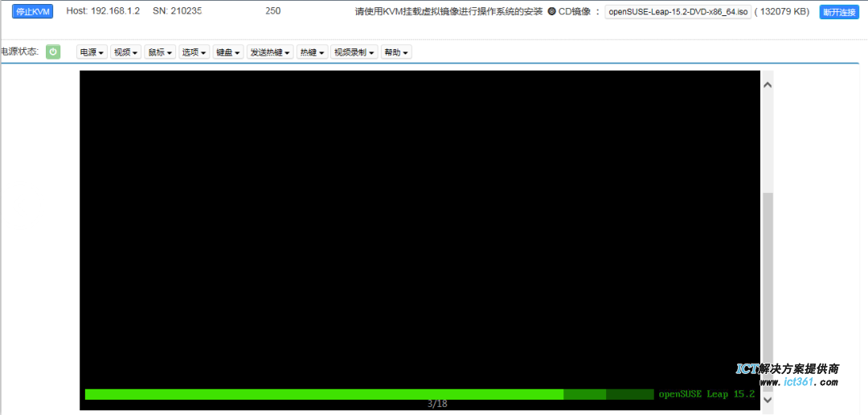The width and height of the screenshot is (868, 415).
Task: Expand the 选项 dropdown
Action: (194, 52)
